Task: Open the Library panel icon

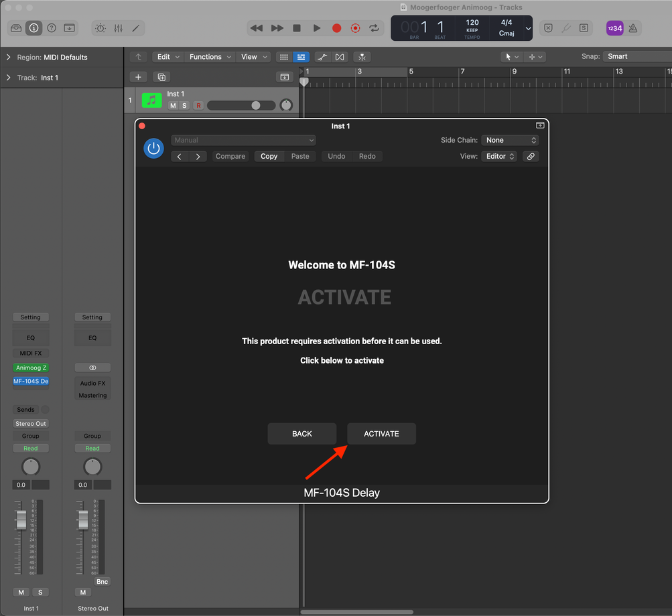Action: [x=16, y=28]
